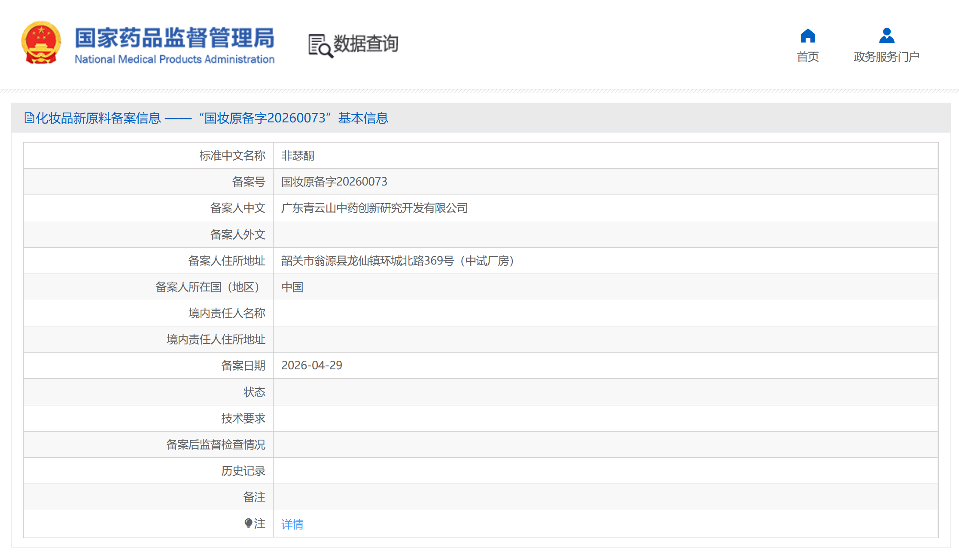This screenshot has height=560, width=959.
Task: Go to 首页 home page
Action: (x=807, y=57)
